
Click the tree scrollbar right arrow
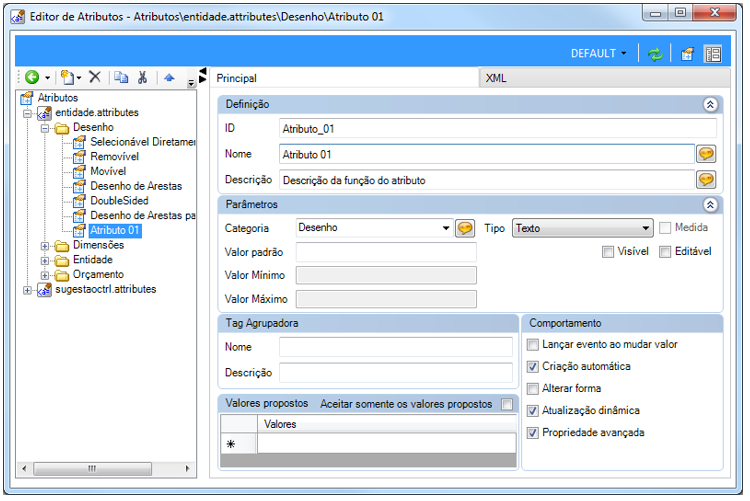[187, 468]
